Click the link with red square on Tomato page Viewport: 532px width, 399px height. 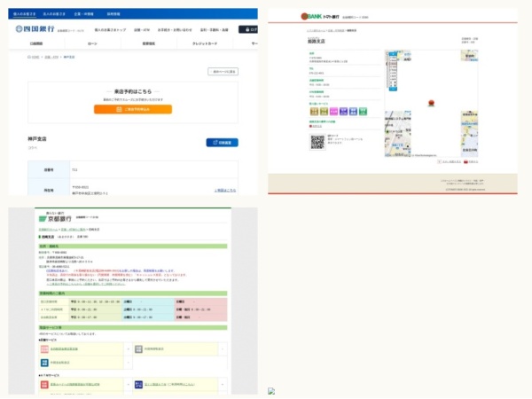click(x=316, y=126)
